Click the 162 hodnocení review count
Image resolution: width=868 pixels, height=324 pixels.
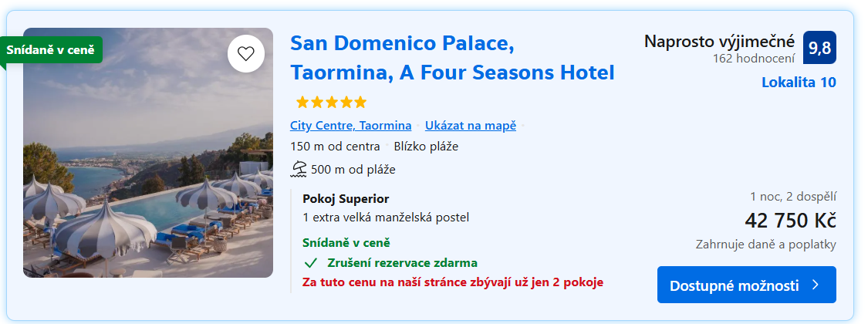pos(754,58)
